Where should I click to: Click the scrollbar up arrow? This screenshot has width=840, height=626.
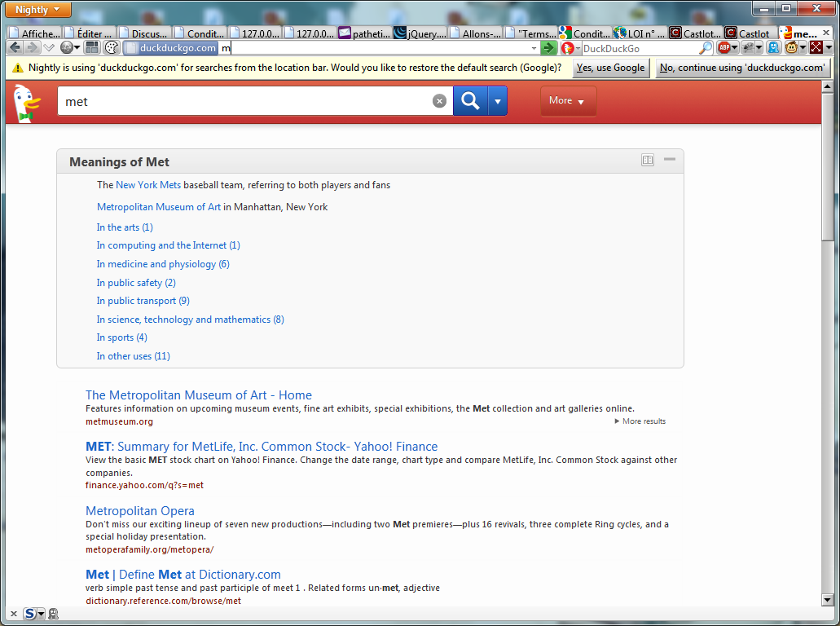click(827, 86)
